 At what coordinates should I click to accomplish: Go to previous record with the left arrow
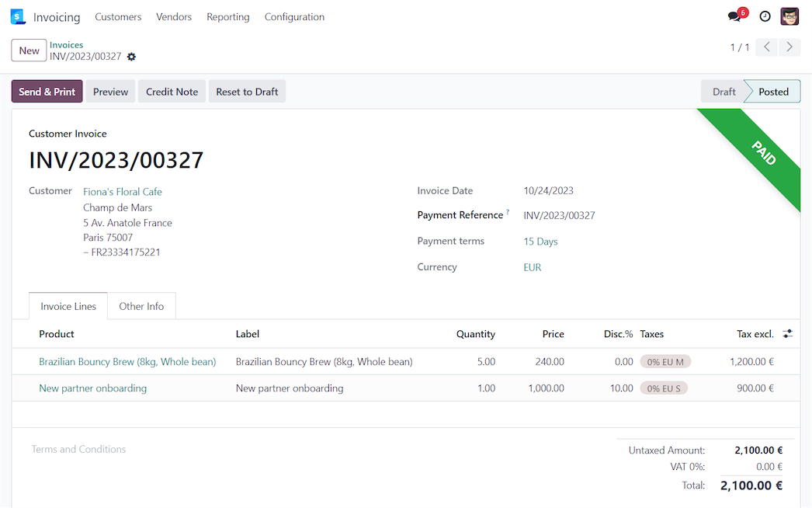766,47
